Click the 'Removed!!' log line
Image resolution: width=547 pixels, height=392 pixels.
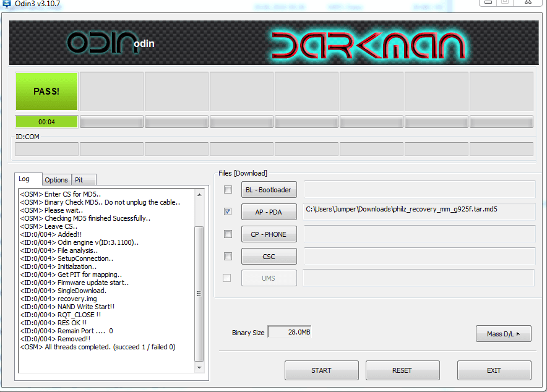pos(55,339)
